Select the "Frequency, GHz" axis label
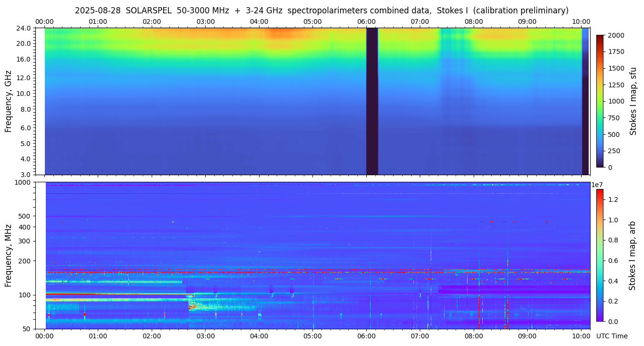The image size is (644, 346). tap(8, 101)
